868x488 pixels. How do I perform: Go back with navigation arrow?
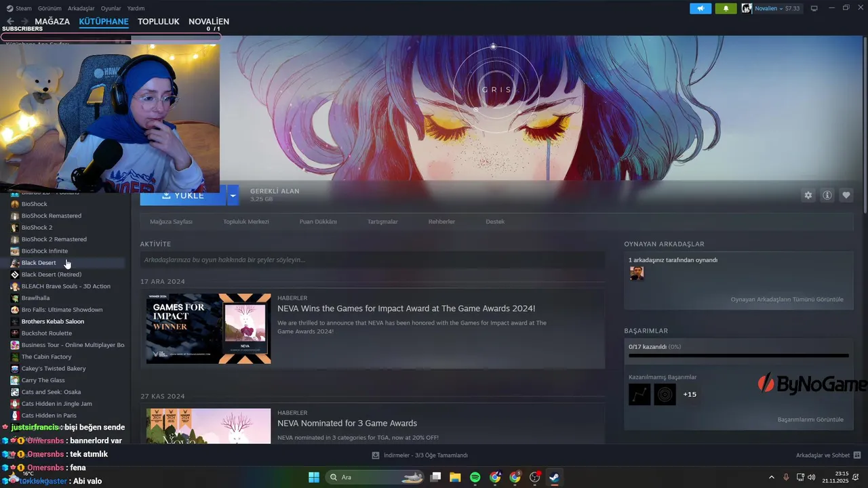click(10, 22)
